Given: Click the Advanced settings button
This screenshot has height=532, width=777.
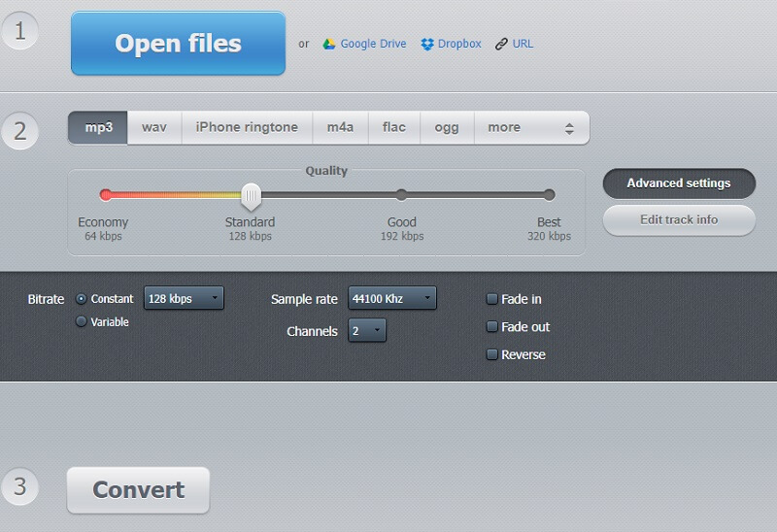Looking at the screenshot, I should point(679,183).
